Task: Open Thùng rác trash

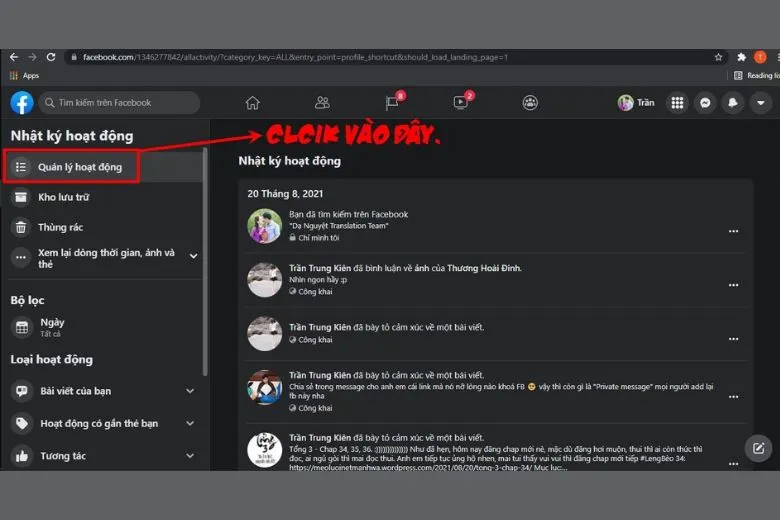Action: point(103,227)
